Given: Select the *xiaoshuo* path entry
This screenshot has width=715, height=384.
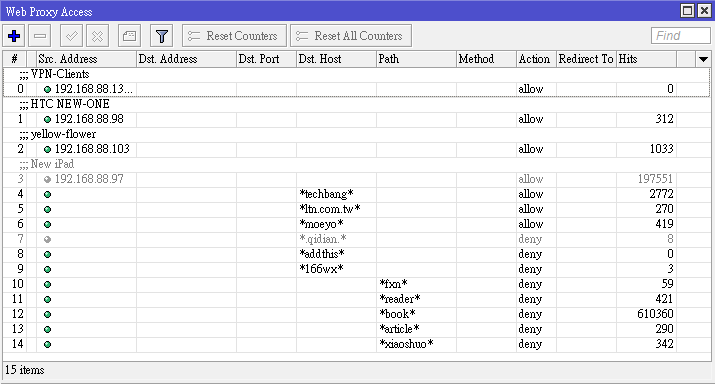Looking at the screenshot, I should click(x=406, y=345).
